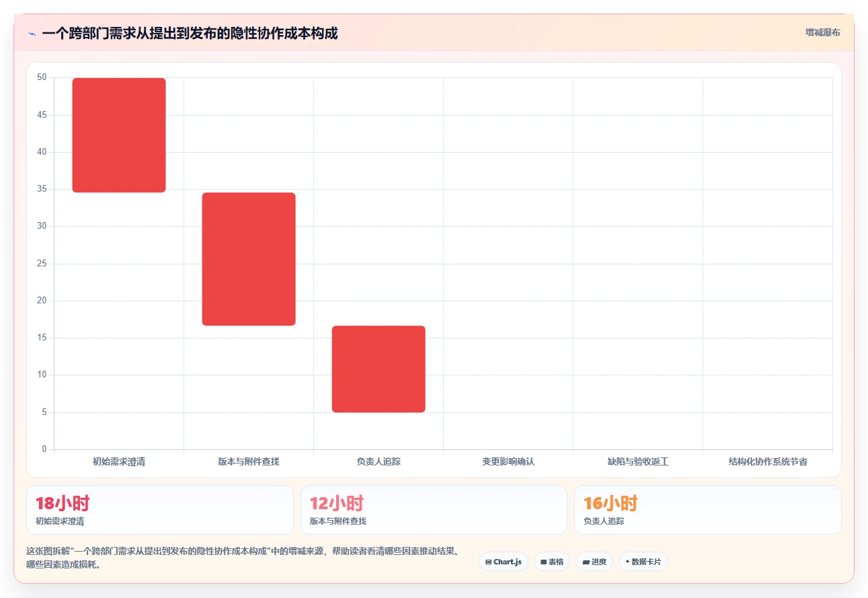Click the 12小时 value in the data card
The image size is (868, 598).
click(x=337, y=503)
